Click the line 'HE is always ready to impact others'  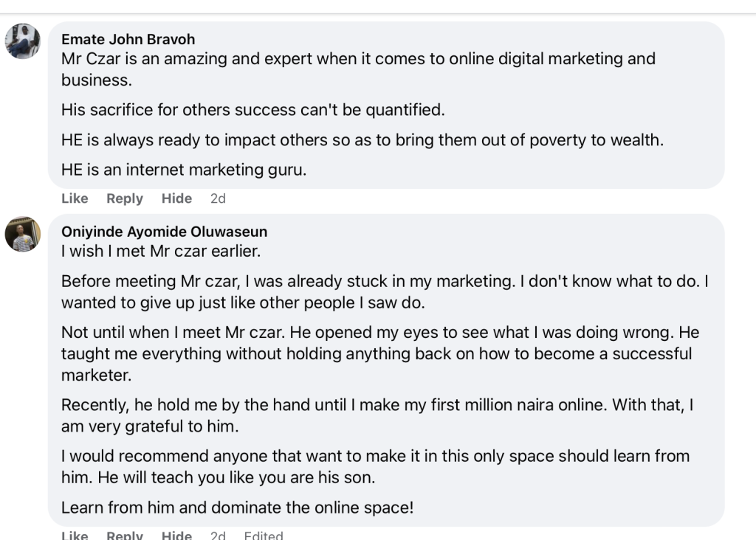click(x=362, y=139)
